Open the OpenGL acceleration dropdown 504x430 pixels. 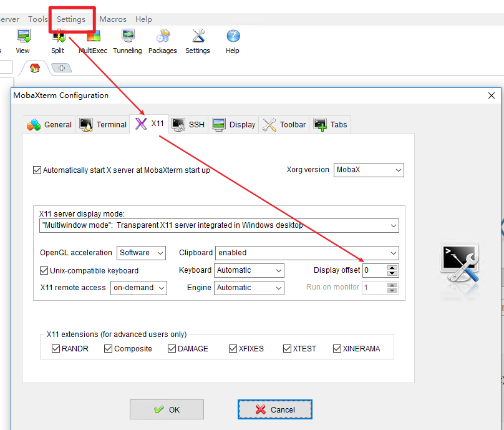pos(141,253)
